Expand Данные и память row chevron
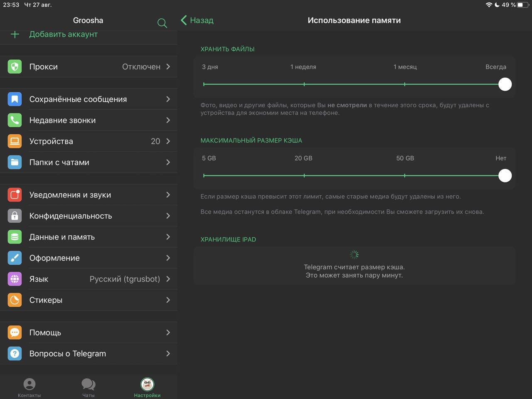The height and width of the screenshot is (399, 532). click(168, 237)
